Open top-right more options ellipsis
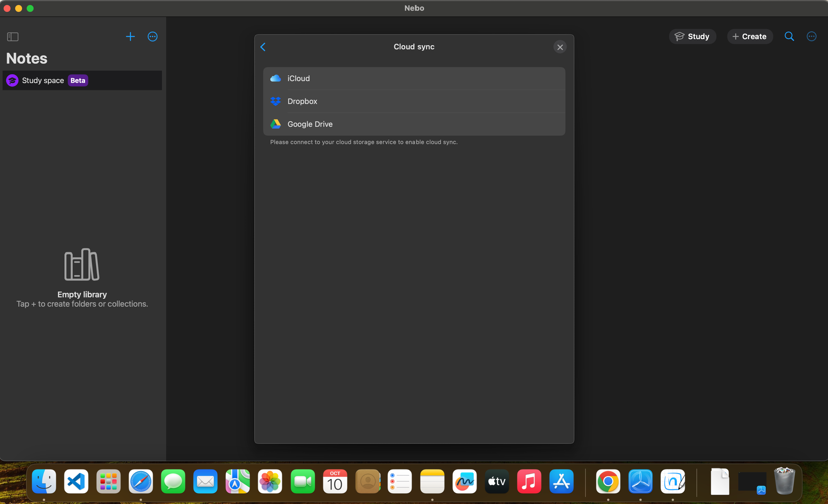The width and height of the screenshot is (828, 504). point(812,37)
